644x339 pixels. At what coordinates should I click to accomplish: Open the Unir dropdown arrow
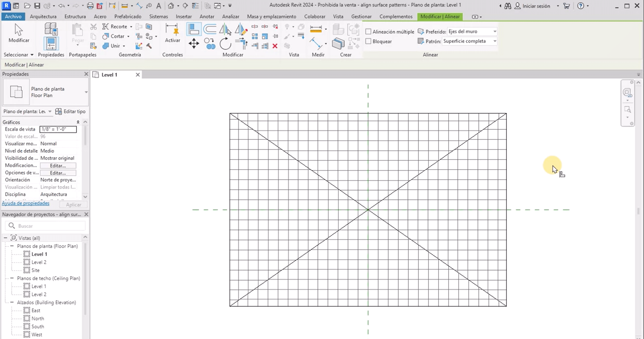click(x=124, y=46)
